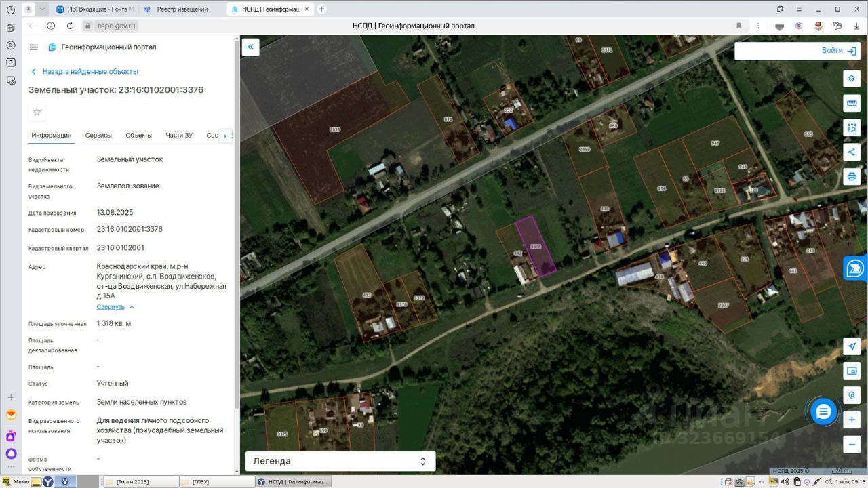Screen dimensions: 868x488
Task: Open the browser main menu lines icon
Action: click(x=800, y=9)
